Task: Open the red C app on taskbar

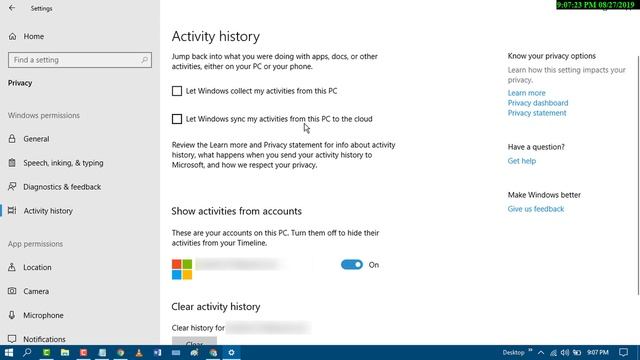Action: point(84,353)
